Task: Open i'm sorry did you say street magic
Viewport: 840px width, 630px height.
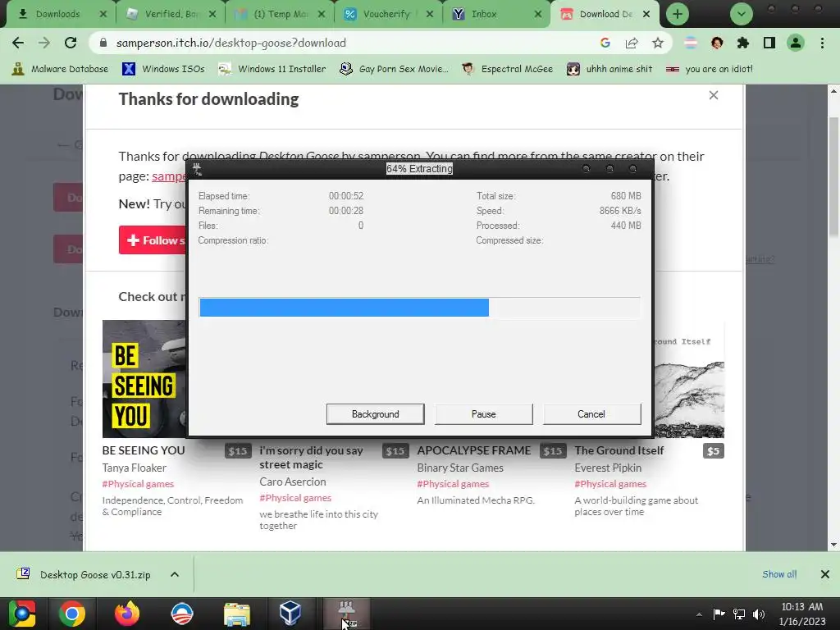Action: [x=311, y=458]
